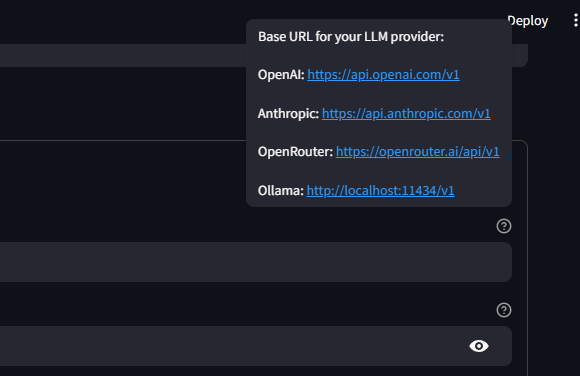
Task: Open the Anthropic api.anthropic.com/v1 link
Action: pos(406,113)
